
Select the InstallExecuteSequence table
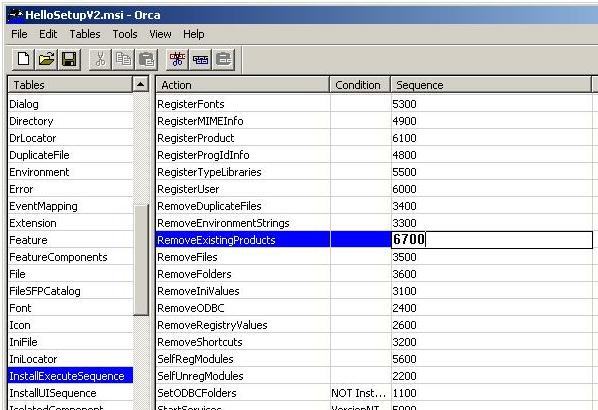(70, 376)
